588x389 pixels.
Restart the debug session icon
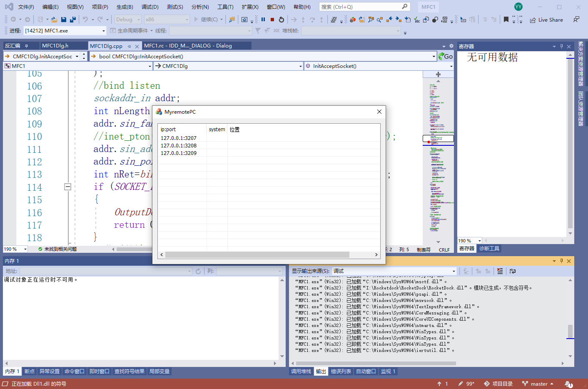[x=282, y=20]
